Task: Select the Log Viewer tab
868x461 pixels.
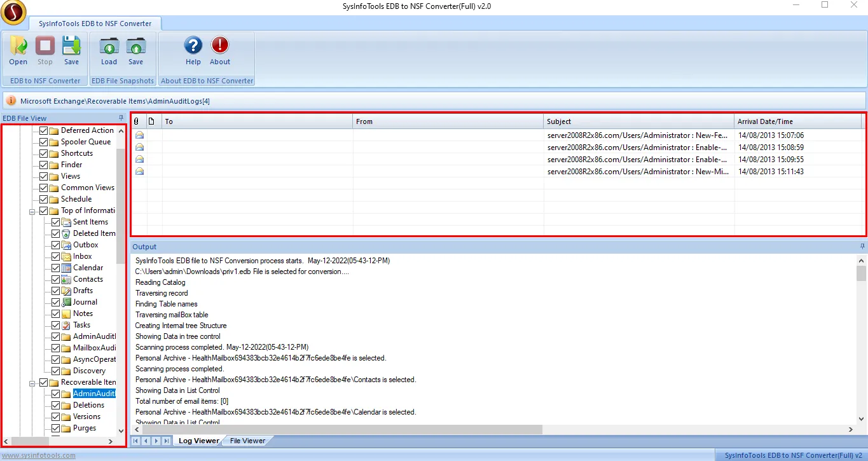Action: (198, 441)
